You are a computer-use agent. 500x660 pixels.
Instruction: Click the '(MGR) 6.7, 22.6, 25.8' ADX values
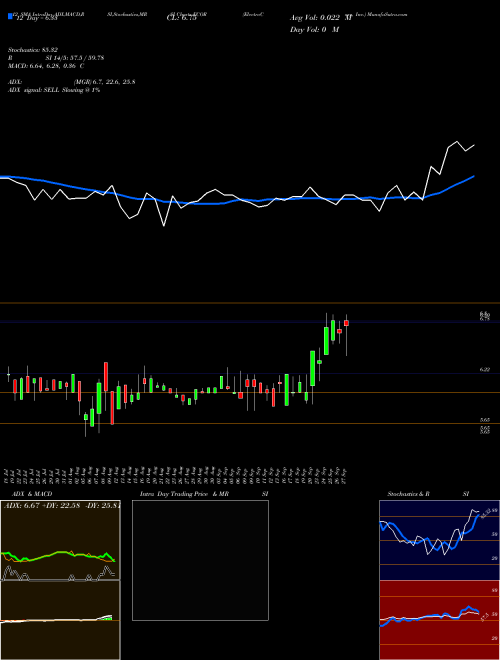[104, 82]
